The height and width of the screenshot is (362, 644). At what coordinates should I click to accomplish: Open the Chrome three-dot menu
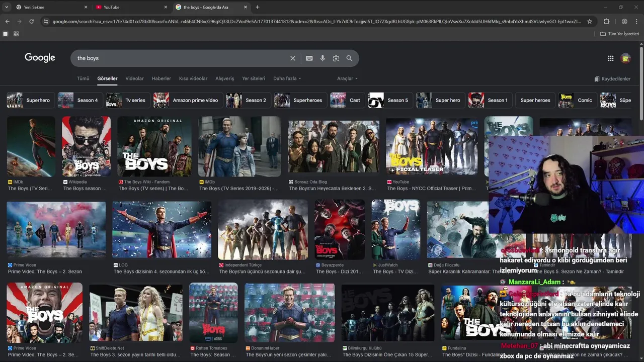[636, 22]
